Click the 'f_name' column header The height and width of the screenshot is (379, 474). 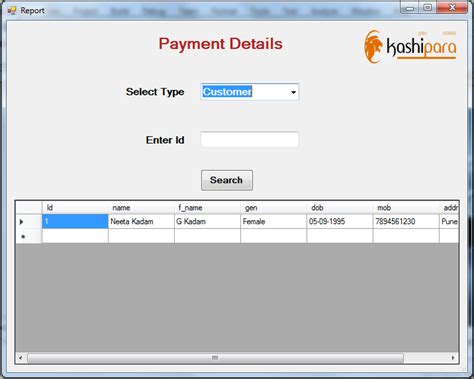[x=207, y=208]
